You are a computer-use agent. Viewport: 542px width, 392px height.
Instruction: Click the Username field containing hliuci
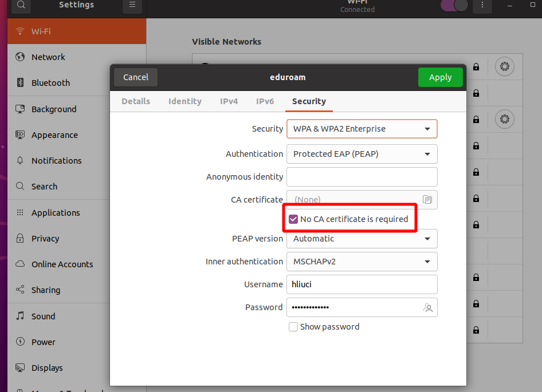coord(362,284)
